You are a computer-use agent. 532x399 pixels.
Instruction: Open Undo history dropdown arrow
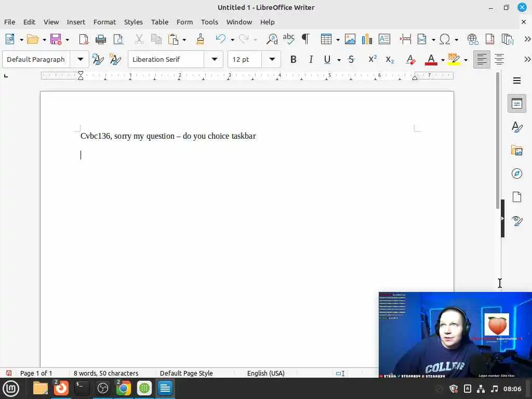[232, 39]
